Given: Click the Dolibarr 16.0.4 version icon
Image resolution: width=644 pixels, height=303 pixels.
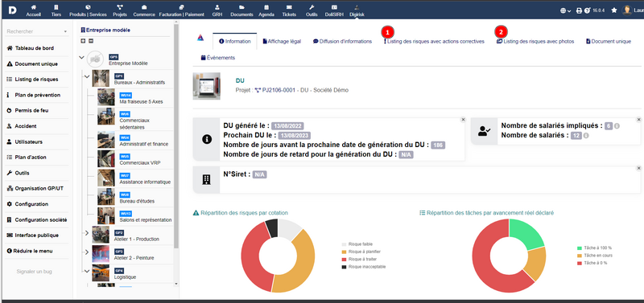Looking at the screenshot, I should coord(588,10).
